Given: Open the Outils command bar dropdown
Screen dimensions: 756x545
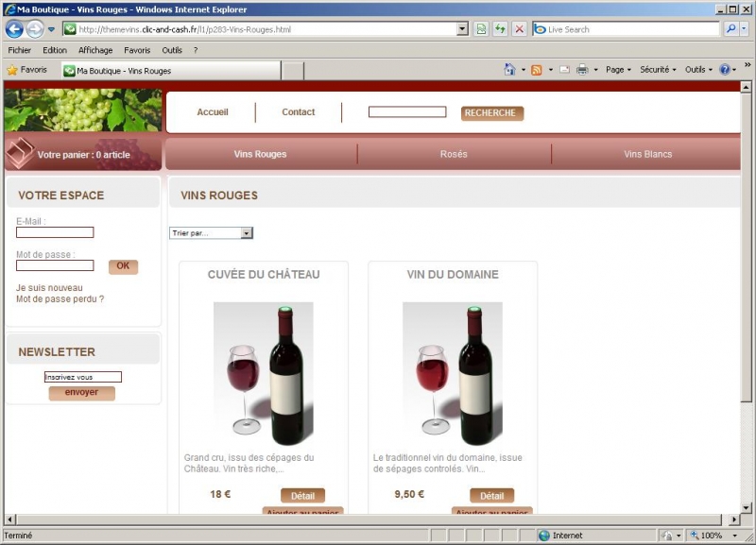Looking at the screenshot, I should (x=698, y=70).
